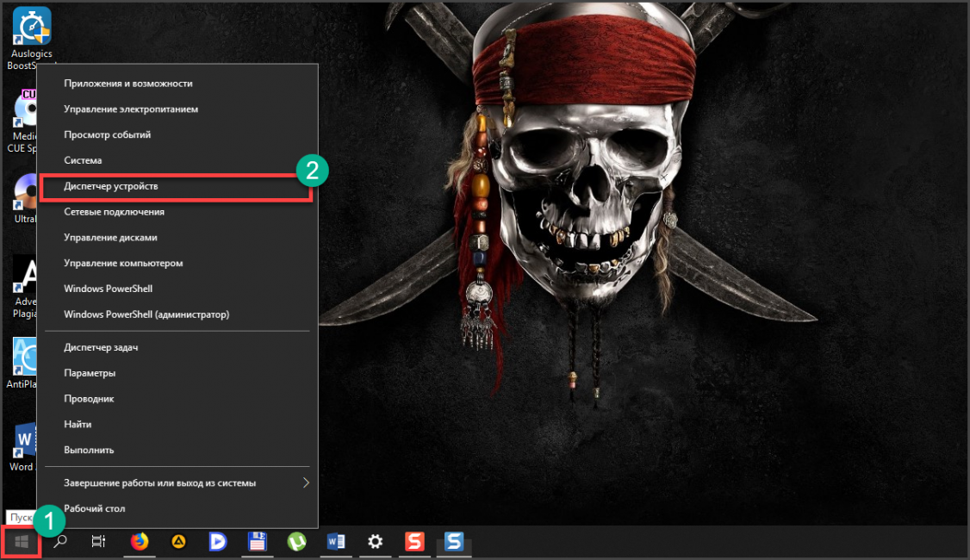Open taskbar search magnifier icon

tap(60, 542)
